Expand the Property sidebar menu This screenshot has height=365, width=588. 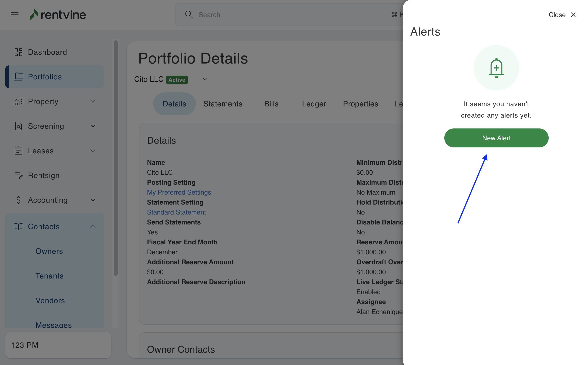(93, 101)
